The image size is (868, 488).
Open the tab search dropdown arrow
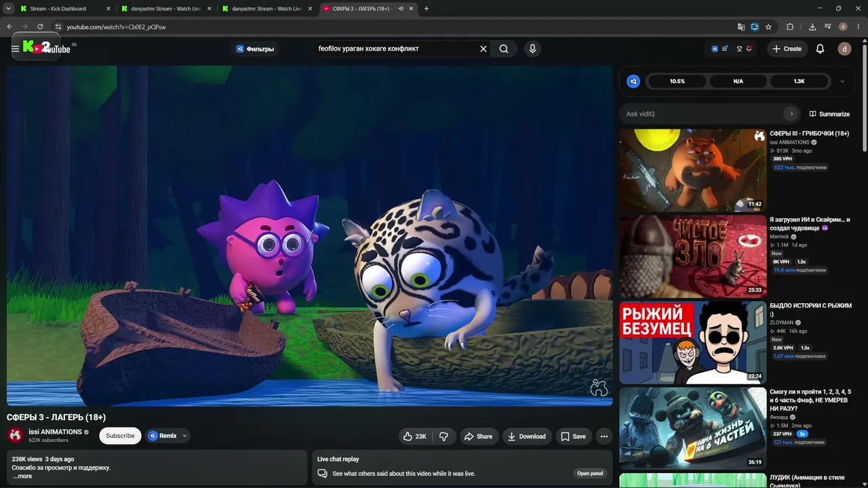(8, 9)
